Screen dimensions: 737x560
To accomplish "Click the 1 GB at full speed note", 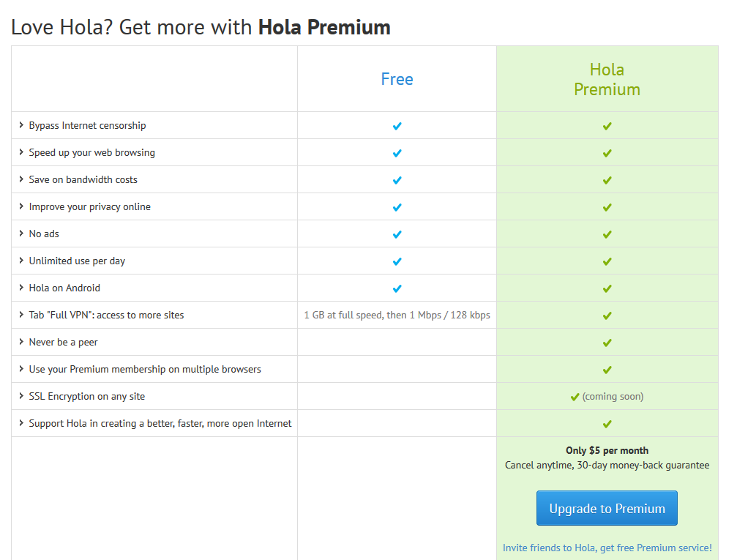I will click(397, 315).
